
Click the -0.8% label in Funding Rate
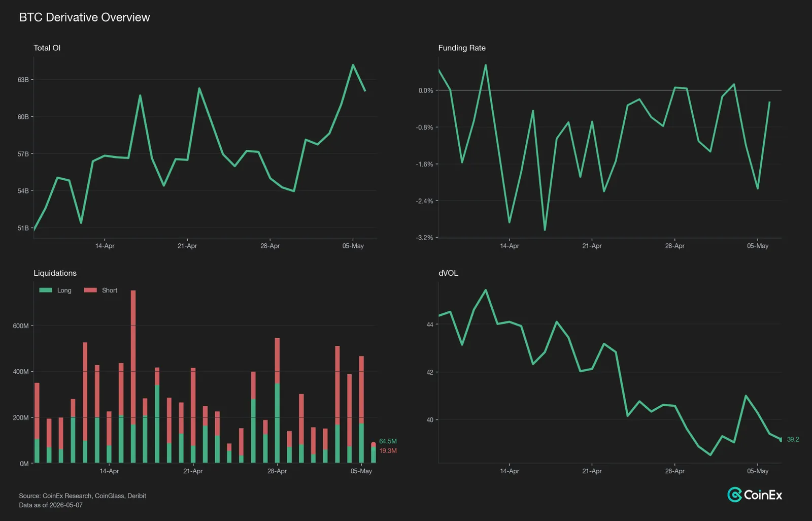pos(425,127)
